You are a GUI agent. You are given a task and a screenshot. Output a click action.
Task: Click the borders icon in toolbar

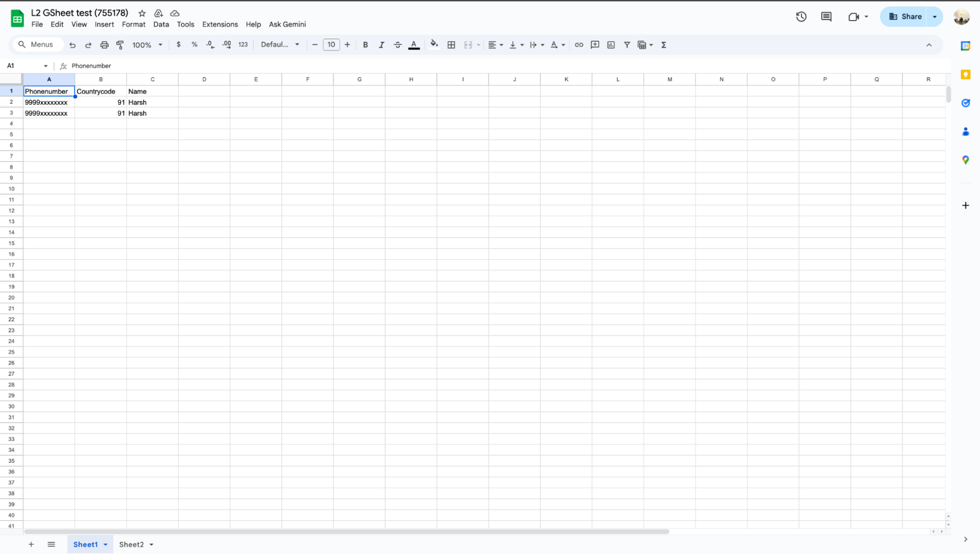point(452,45)
